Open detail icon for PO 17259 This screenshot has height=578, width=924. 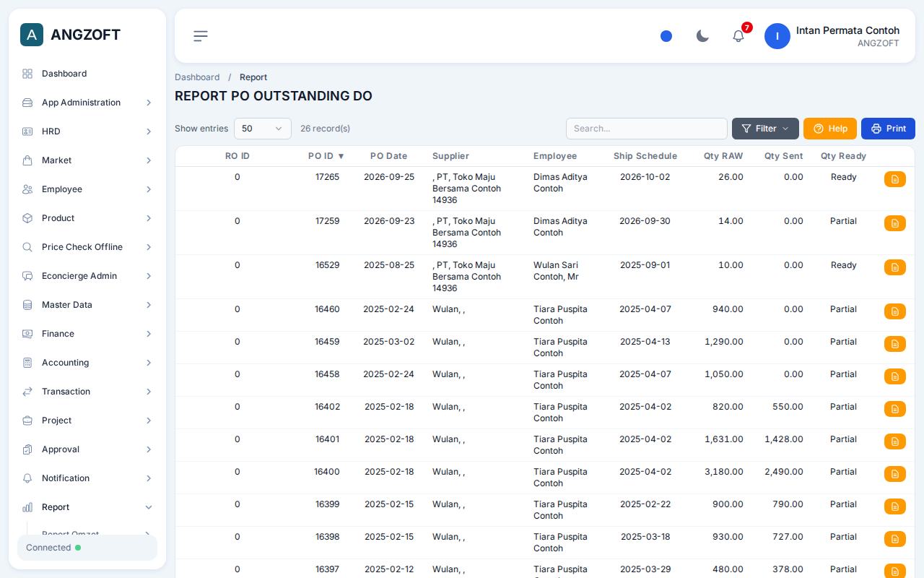pos(895,223)
